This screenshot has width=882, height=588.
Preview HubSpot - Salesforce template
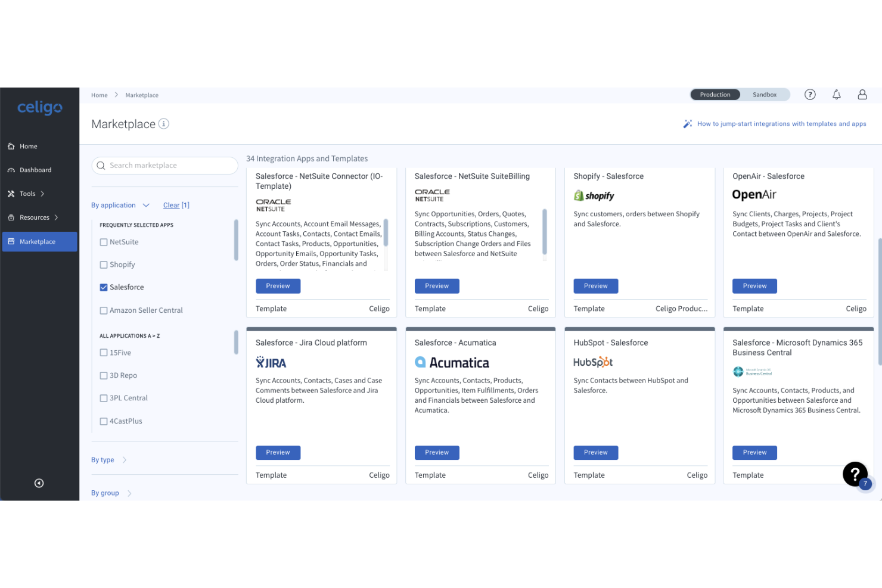(596, 453)
